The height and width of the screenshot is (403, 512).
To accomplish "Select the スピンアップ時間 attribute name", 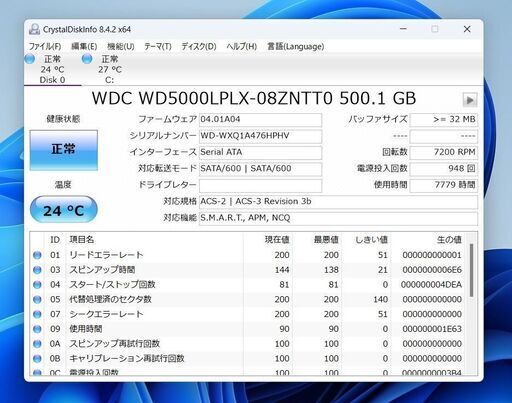I will click(102, 270).
